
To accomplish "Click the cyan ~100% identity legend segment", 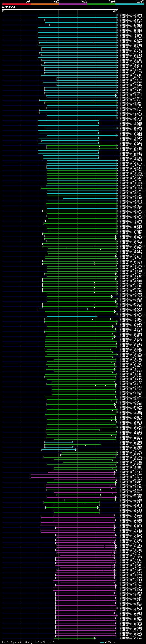I will [x=130, y=4].
